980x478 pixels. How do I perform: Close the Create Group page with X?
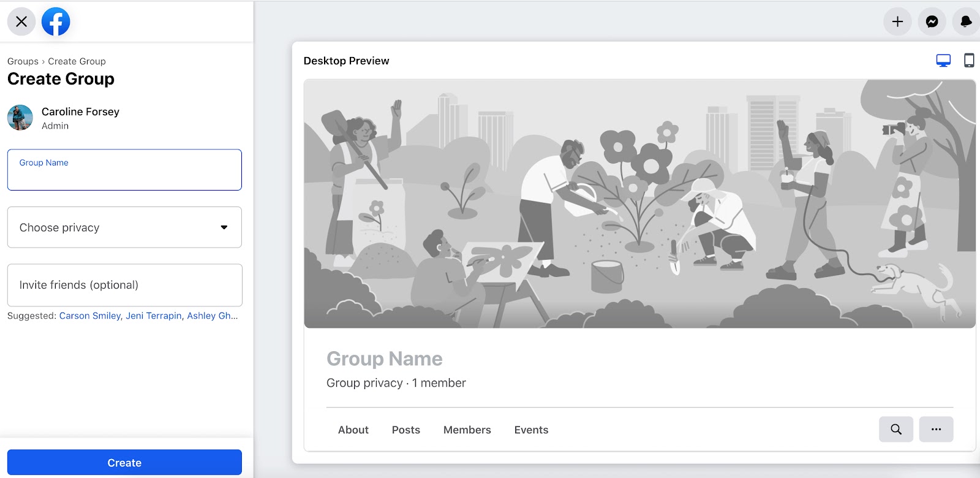pos(21,21)
